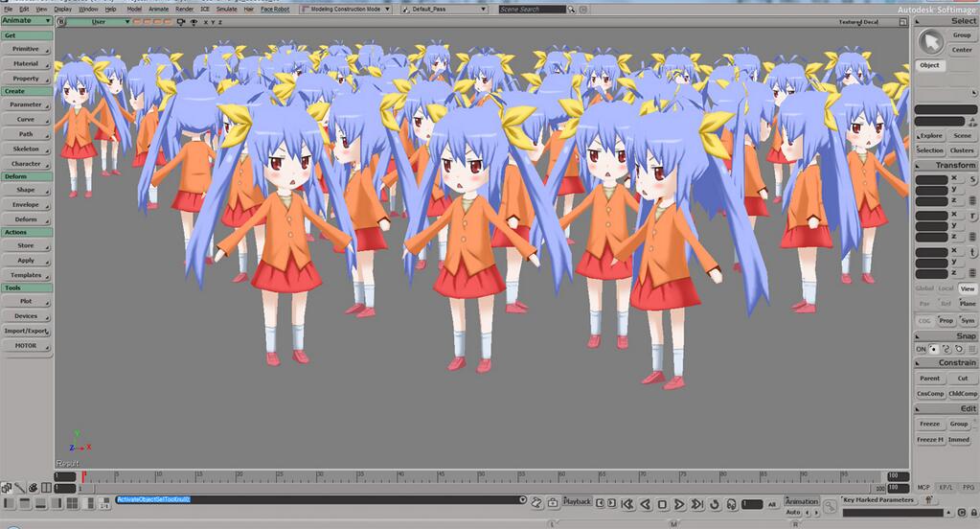The width and height of the screenshot is (980, 529).
Task: Toggle the COG transform option
Action: click(x=924, y=321)
